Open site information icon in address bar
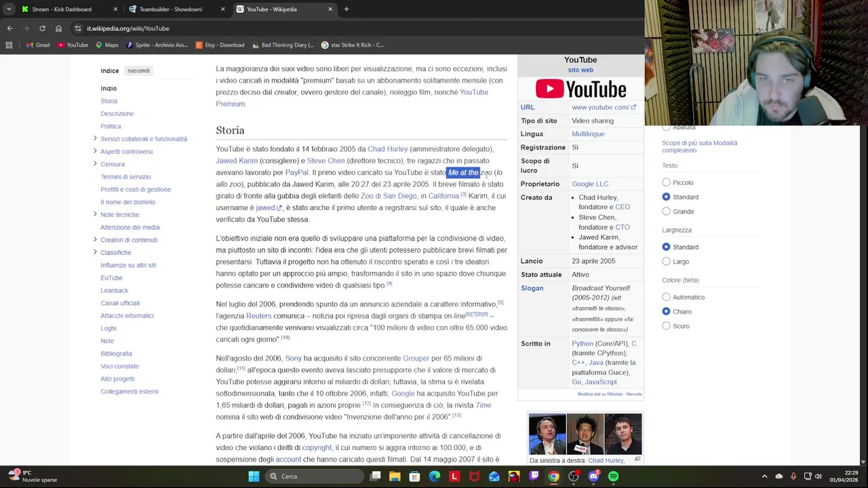The image size is (868, 488). click(78, 28)
